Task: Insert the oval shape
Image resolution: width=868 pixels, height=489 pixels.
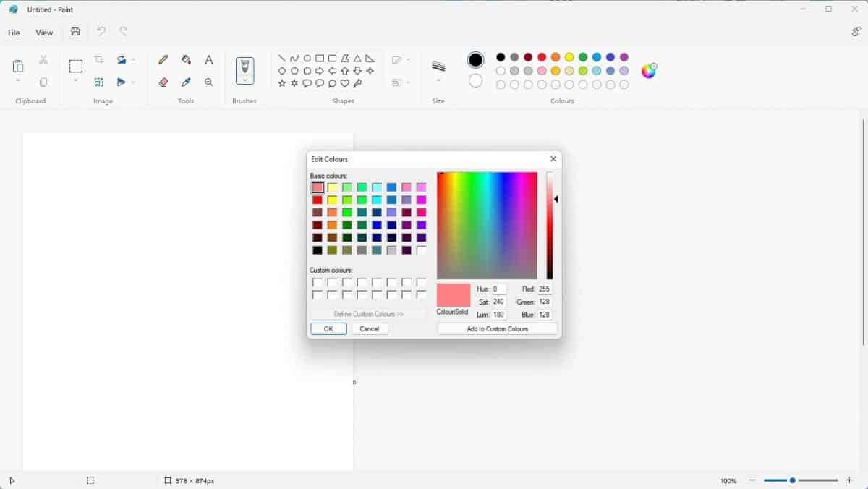Action: (x=307, y=56)
